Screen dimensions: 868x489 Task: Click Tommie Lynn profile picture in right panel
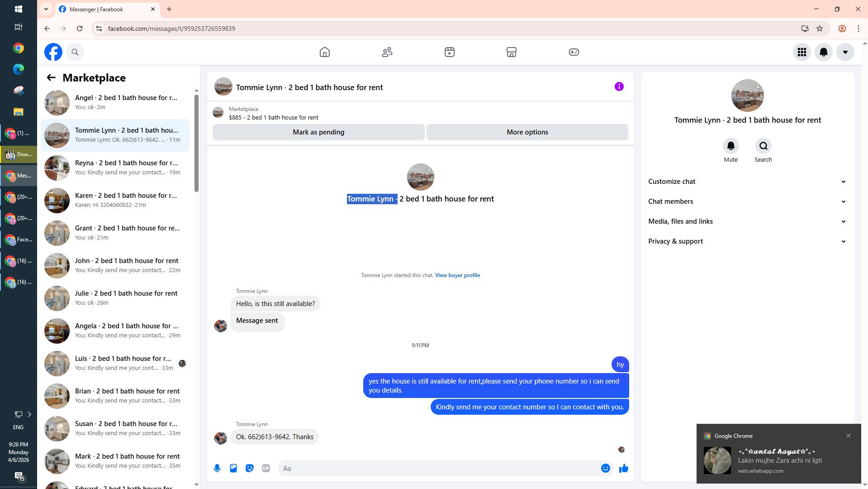point(747,96)
